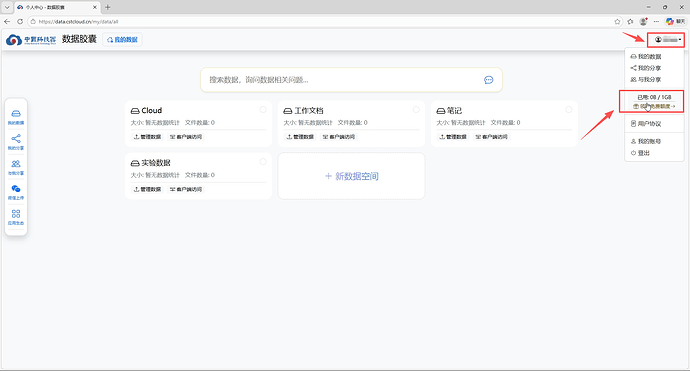The image size is (690, 371).
Task: Click the drive icon beside Cloud title
Action: tap(135, 111)
